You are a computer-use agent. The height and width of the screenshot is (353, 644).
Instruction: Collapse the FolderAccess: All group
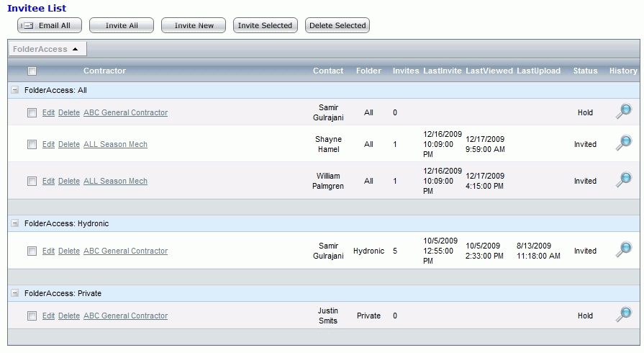(15, 90)
